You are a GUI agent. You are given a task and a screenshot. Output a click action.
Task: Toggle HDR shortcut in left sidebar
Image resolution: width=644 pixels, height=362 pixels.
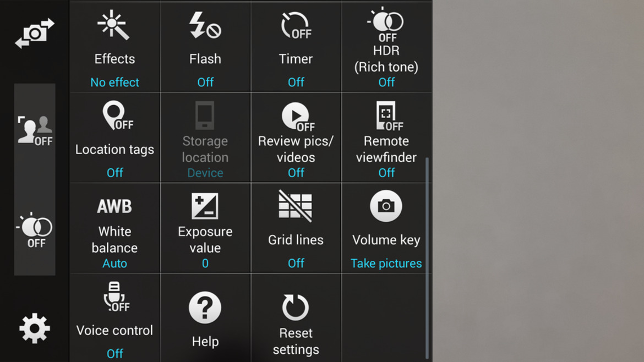[35, 230]
